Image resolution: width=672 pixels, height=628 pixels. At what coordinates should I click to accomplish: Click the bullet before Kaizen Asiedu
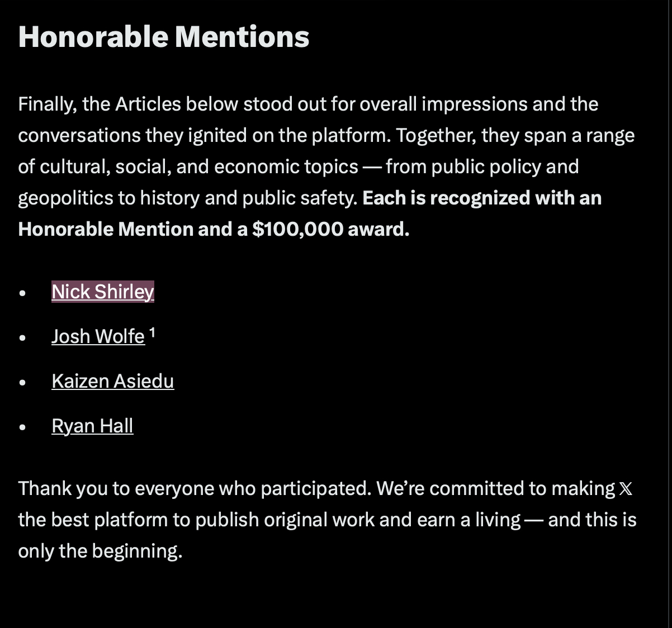pos(22,382)
